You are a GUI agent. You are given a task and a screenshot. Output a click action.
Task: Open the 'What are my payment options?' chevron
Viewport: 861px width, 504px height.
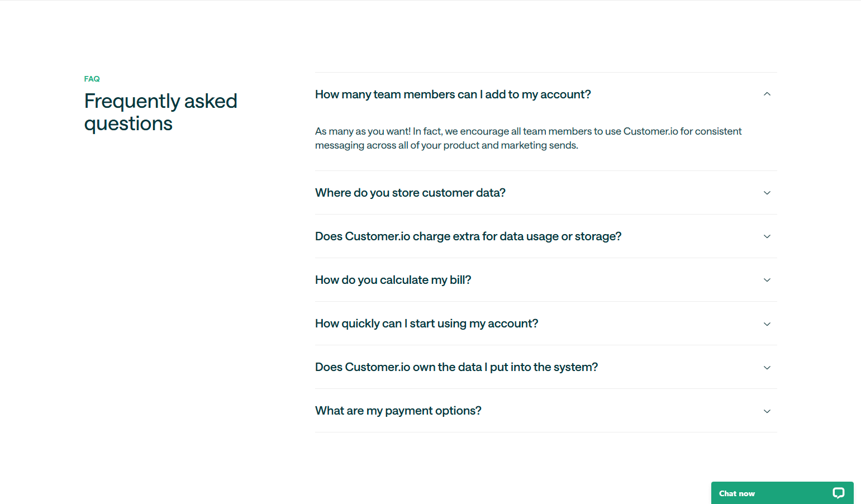[767, 411]
